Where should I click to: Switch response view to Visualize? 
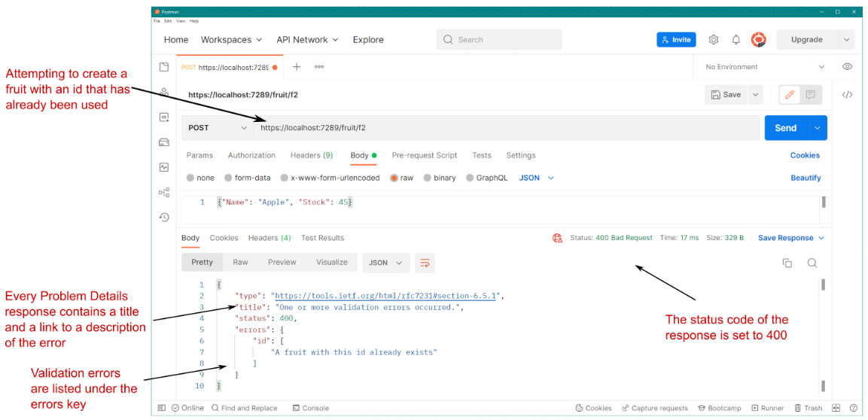[332, 262]
